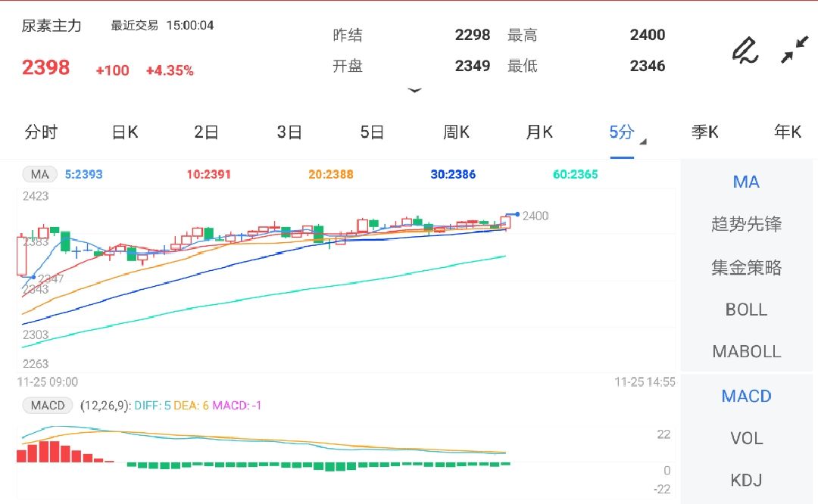Open the drawing pen annotation tool
The height and width of the screenshot is (504, 818).
(745, 51)
